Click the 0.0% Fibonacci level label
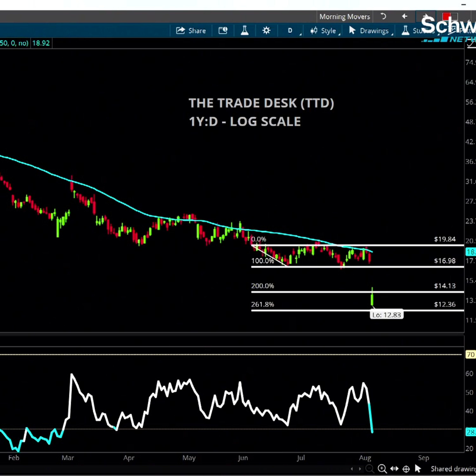476x476 pixels. (258, 239)
